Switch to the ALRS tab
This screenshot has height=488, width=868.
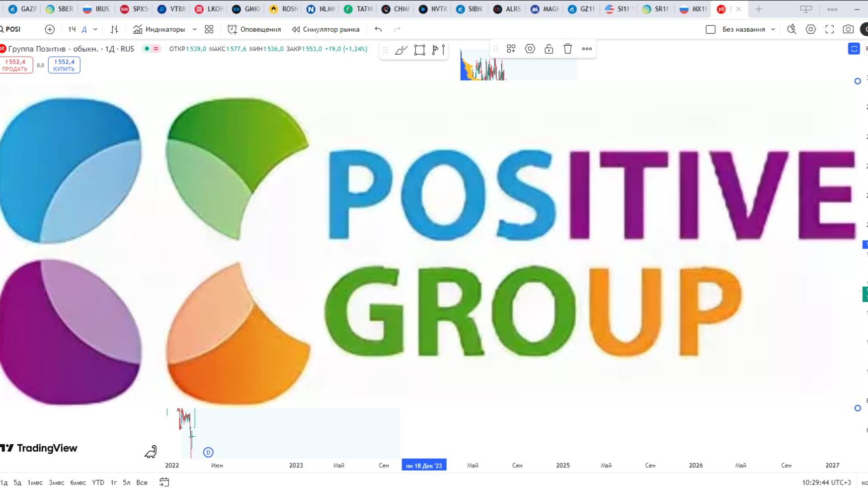[x=508, y=9]
